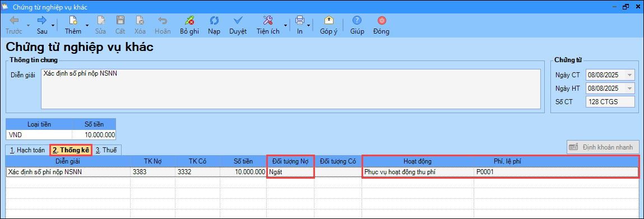Select Đối tượng Nợ cell Ngát

click(290, 172)
